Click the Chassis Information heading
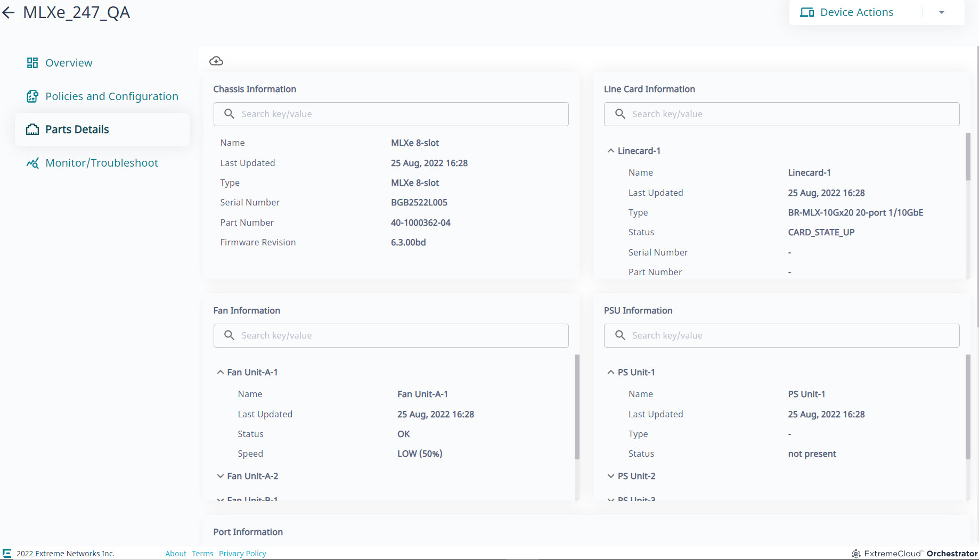 click(255, 89)
